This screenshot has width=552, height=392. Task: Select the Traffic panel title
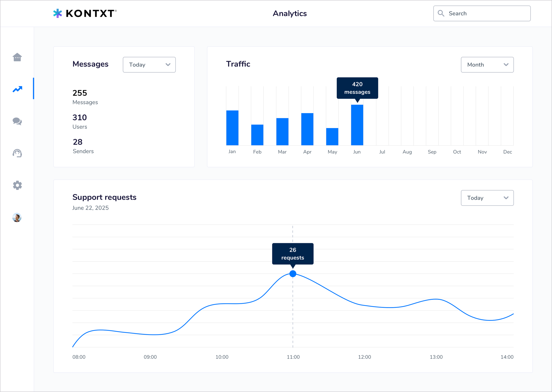point(238,64)
